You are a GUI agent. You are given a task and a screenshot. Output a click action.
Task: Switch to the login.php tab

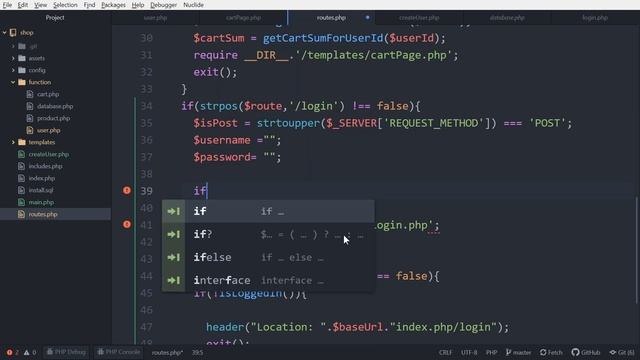click(595, 18)
